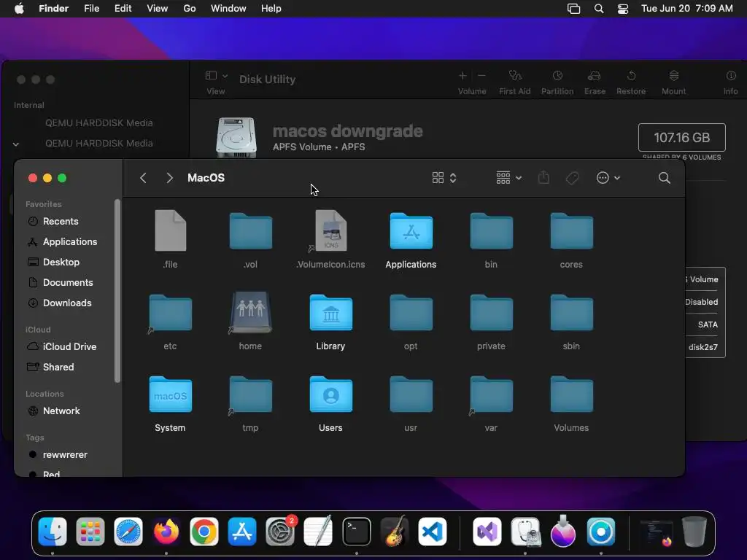This screenshot has width=747, height=560.
Task: Open the Window menu
Action: (228, 9)
